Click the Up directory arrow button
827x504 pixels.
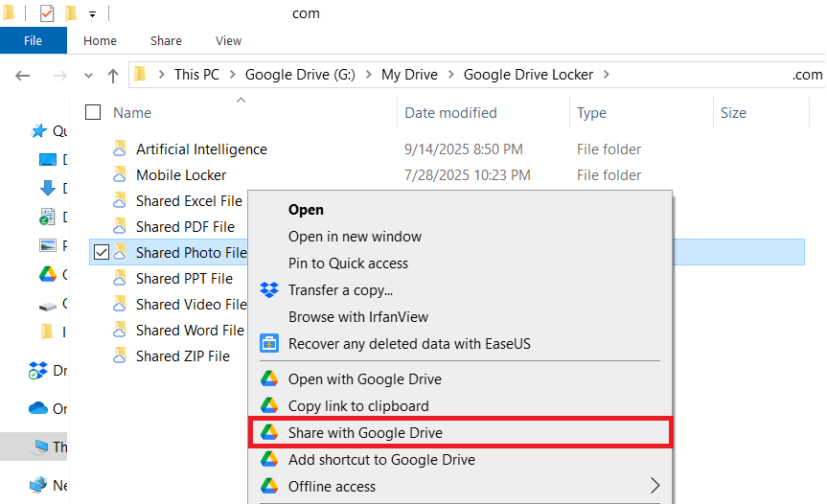113,75
